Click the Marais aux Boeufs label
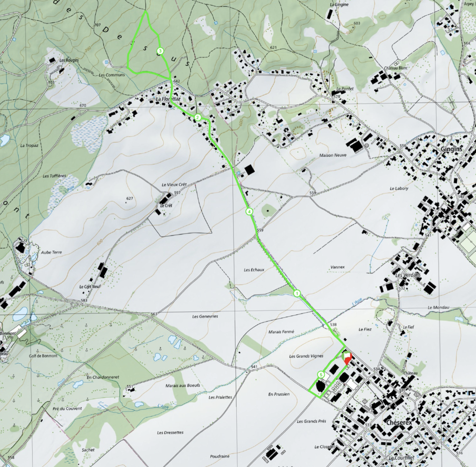476x467 pixels. [182, 385]
